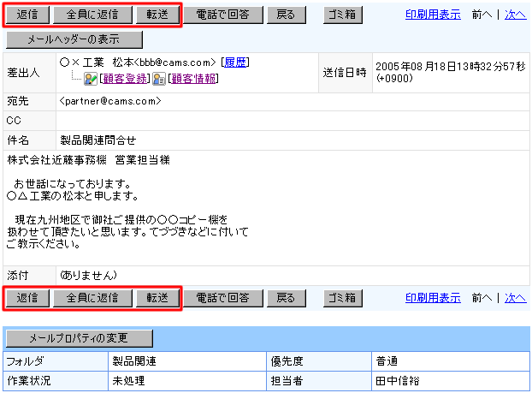Click 全員に返信 below the attachment row
This screenshot has height=393, width=532.
click(x=92, y=298)
